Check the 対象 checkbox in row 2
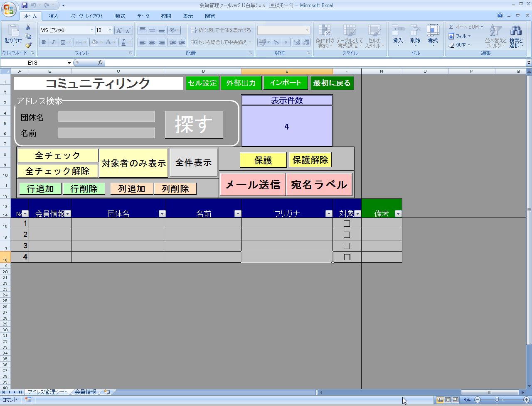This screenshot has height=406, width=532. 347,235
